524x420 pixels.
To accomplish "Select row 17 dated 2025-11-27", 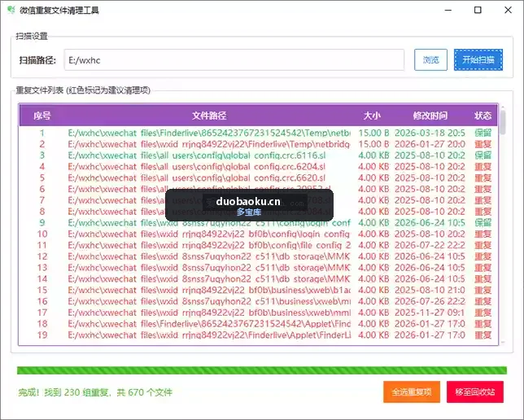I will click(x=258, y=313).
